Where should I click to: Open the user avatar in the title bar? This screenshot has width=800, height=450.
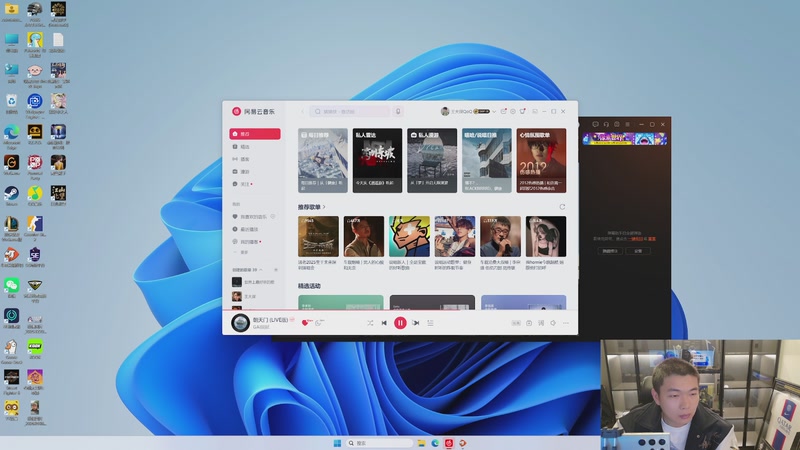pyautogui.click(x=445, y=111)
